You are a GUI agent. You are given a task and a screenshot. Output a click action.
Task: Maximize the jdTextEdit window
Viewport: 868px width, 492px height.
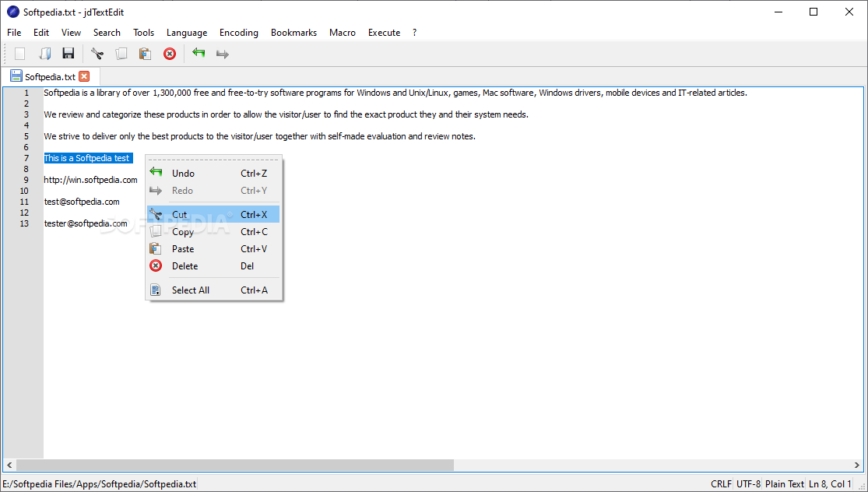[814, 12]
